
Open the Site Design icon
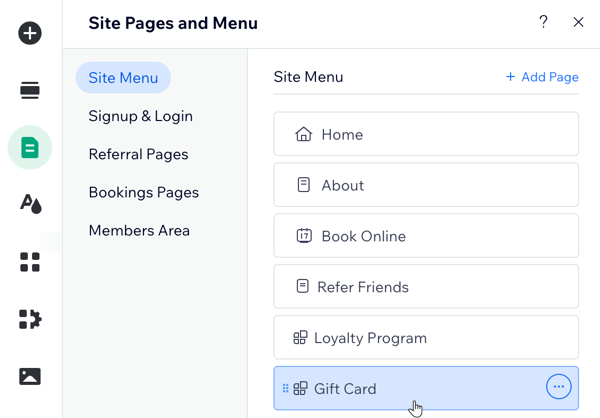(x=31, y=204)
